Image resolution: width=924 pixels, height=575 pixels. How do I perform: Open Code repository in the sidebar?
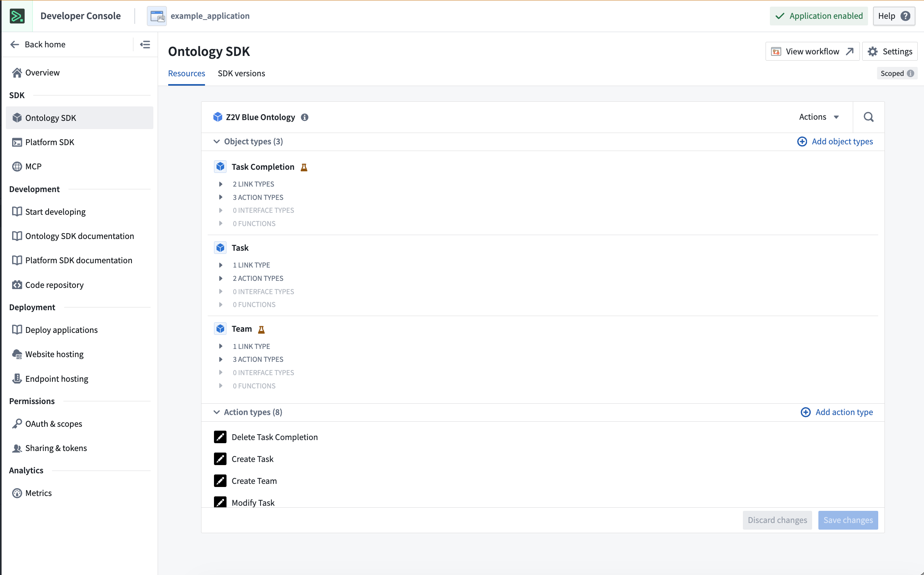click(x=79, y=285)
